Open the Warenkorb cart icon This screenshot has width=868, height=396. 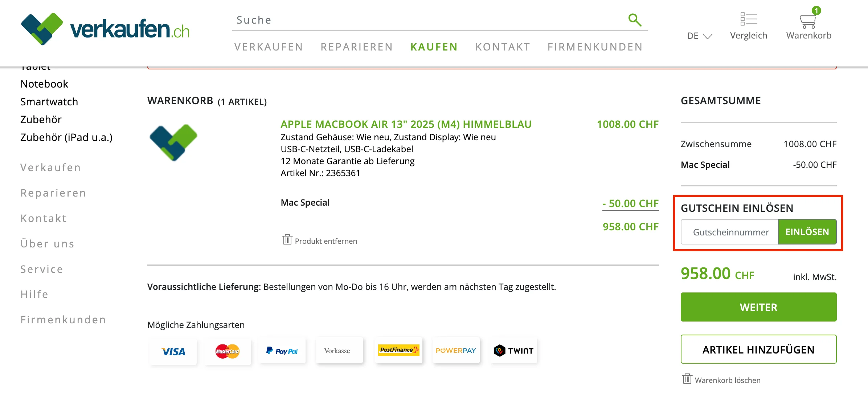coord(808,20)
